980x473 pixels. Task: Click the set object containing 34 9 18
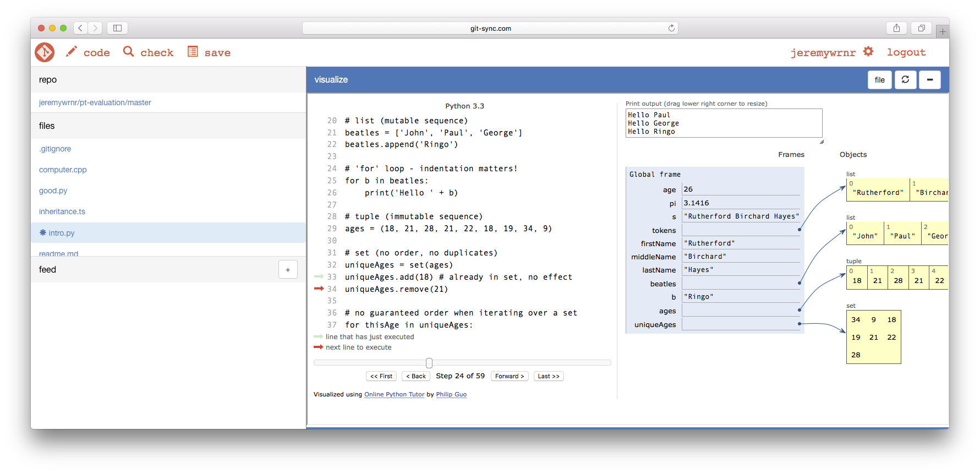point(873,337)
